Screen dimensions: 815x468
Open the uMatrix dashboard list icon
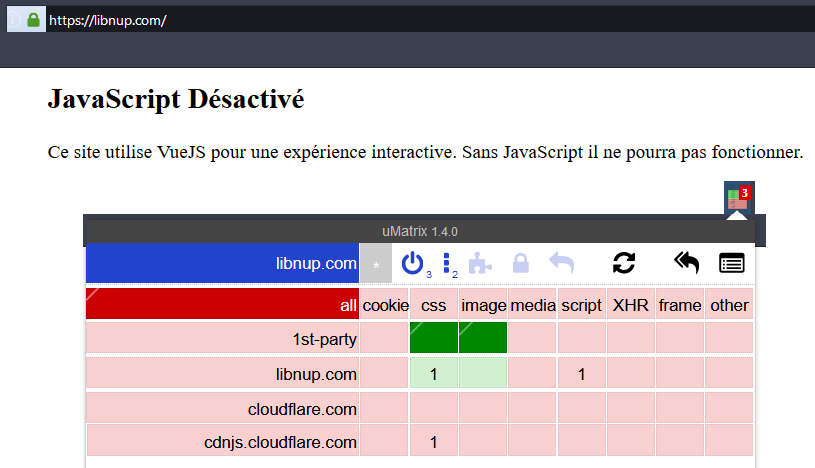732,263
